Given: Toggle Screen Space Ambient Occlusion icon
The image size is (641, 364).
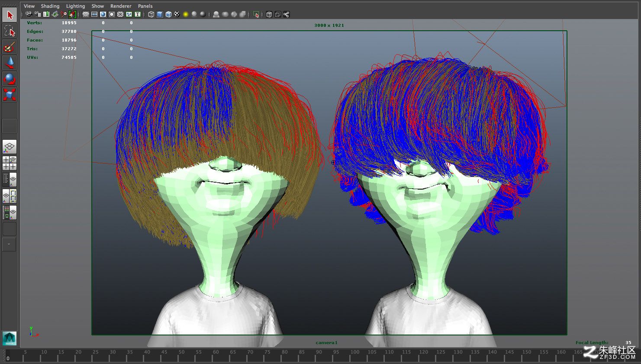Looking at the screenshot, I should point(215,14).
